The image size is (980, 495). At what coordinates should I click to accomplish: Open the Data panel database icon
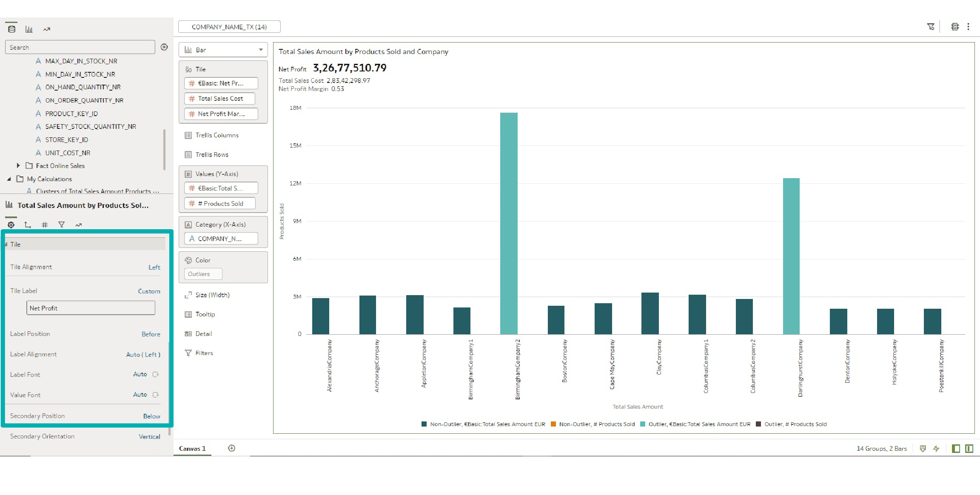click(12, 29)
